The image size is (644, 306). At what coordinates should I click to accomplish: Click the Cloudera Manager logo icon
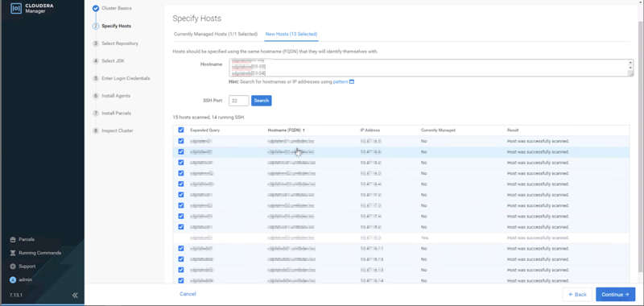[16, 8]
